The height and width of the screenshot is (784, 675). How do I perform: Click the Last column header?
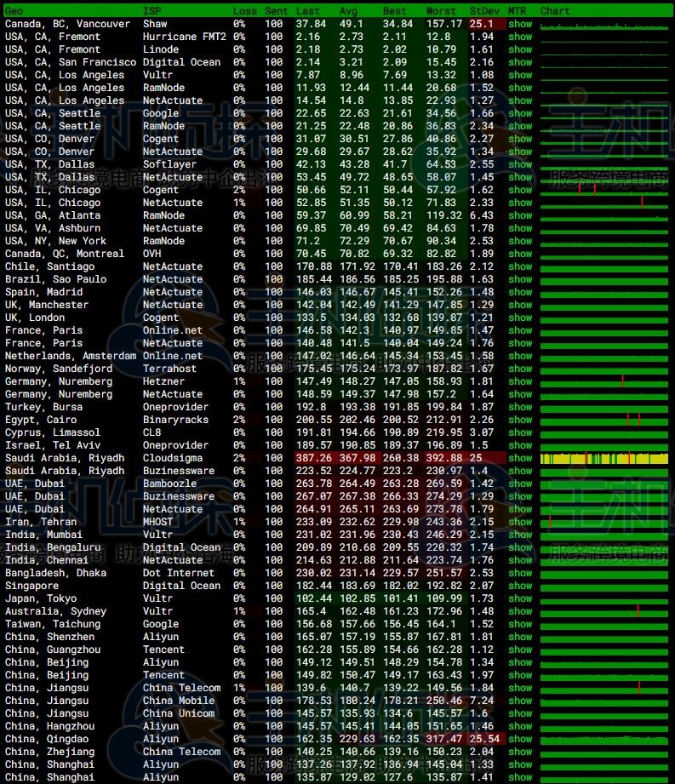pyautogui.click(x=308, y=11)
